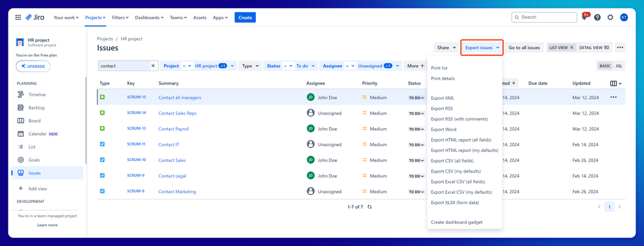
Task: Select the LIST VIEW toggle
Action: (x=561, y=48)
